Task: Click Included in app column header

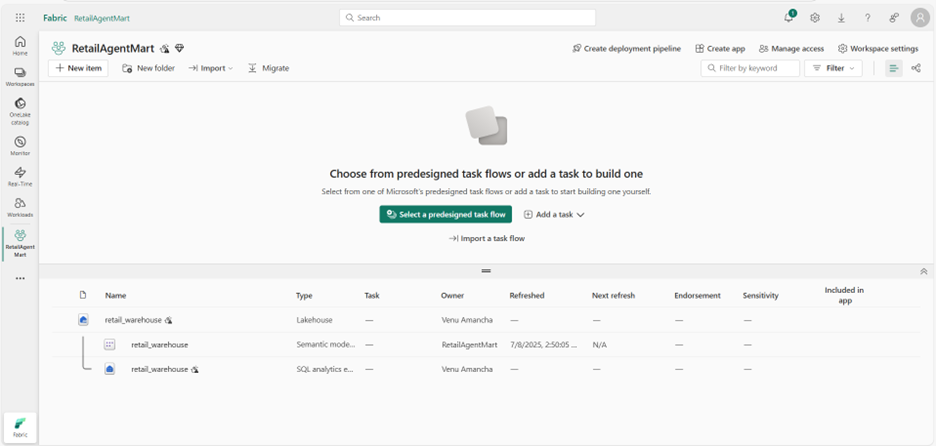Action: pos(844,295)
